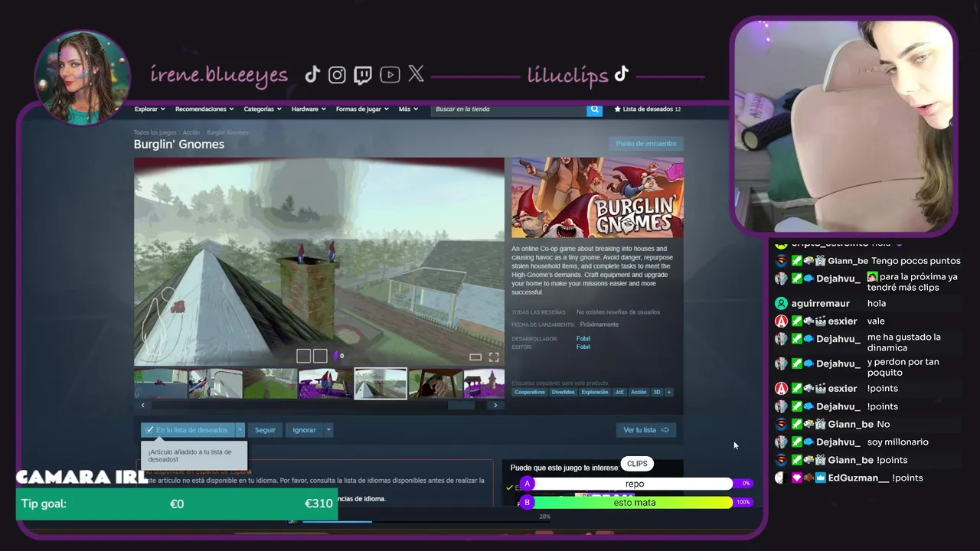Click the 'Próximamente' release date text
This screenshot has height=551, width=980.
(599, 324)
